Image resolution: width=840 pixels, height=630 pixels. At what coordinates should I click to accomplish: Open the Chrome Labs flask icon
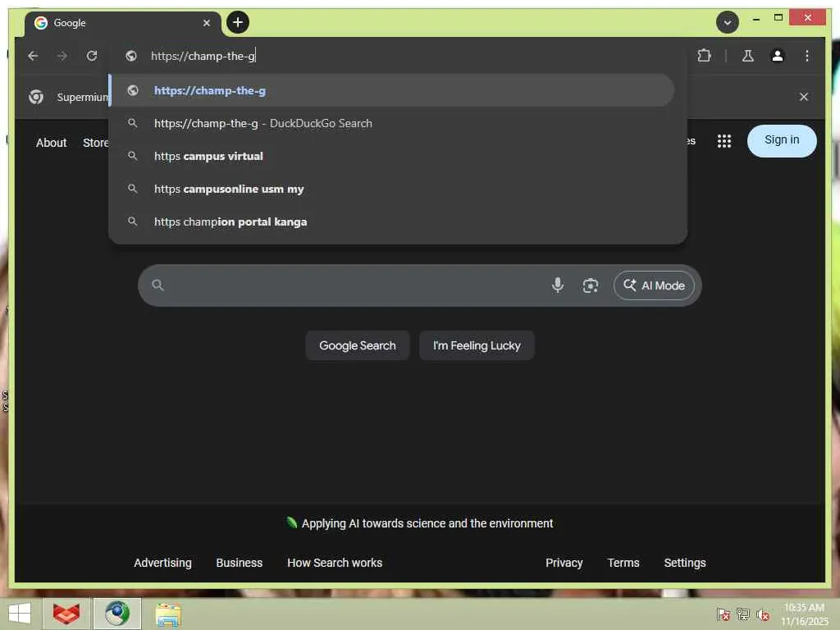[748, 56]
